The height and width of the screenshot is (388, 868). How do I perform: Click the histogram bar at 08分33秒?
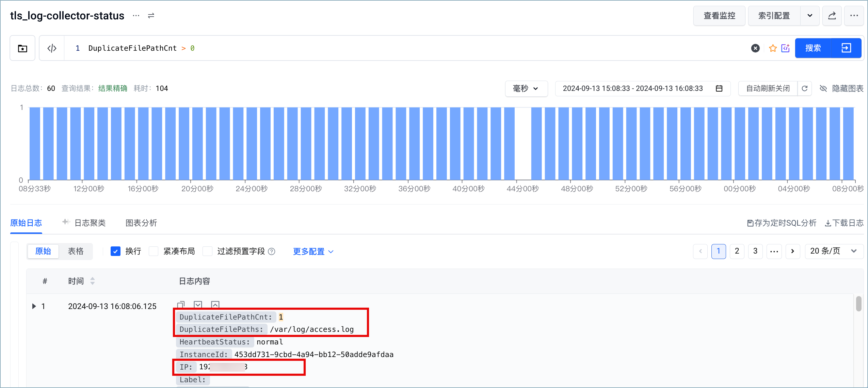tap(35, 144)
